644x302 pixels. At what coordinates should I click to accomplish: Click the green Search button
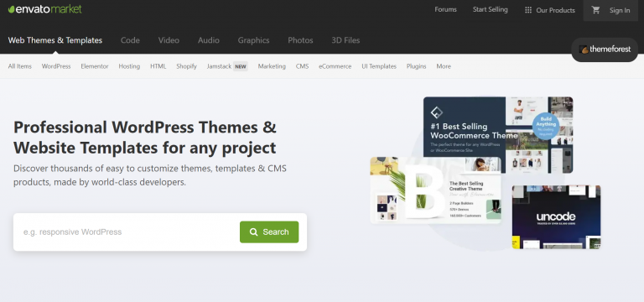[269, 232]
